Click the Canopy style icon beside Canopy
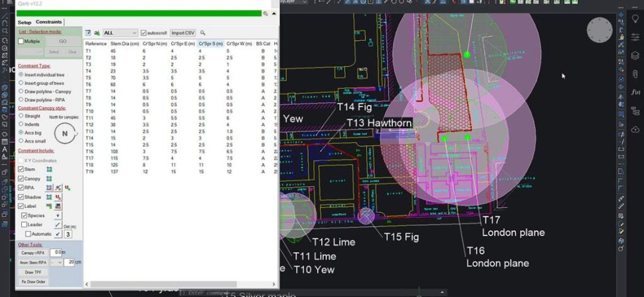 [x=49, y=179]
